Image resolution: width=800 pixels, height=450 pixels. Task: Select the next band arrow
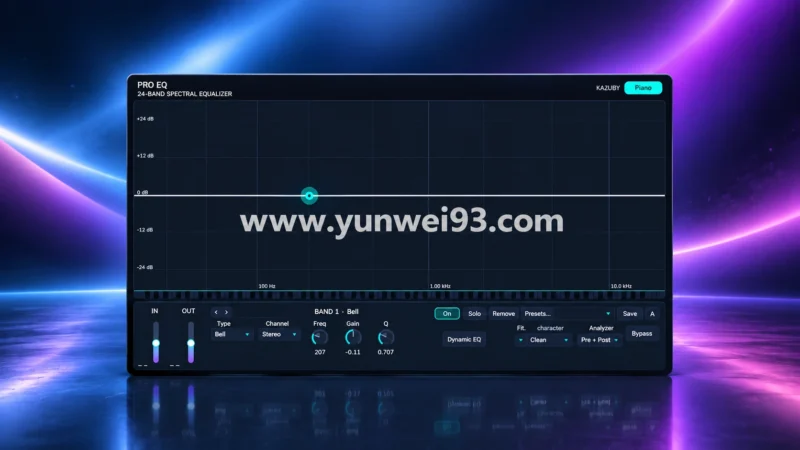pyautogui.click(x=227, y=312)
